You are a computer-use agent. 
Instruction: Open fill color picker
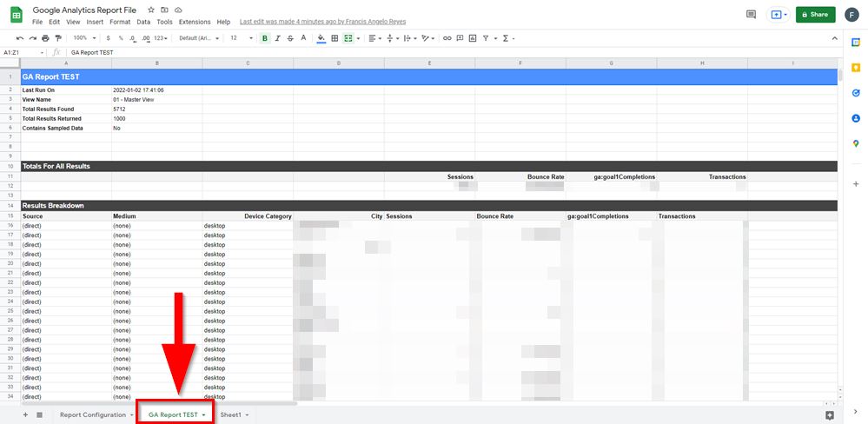coord(321,38)
